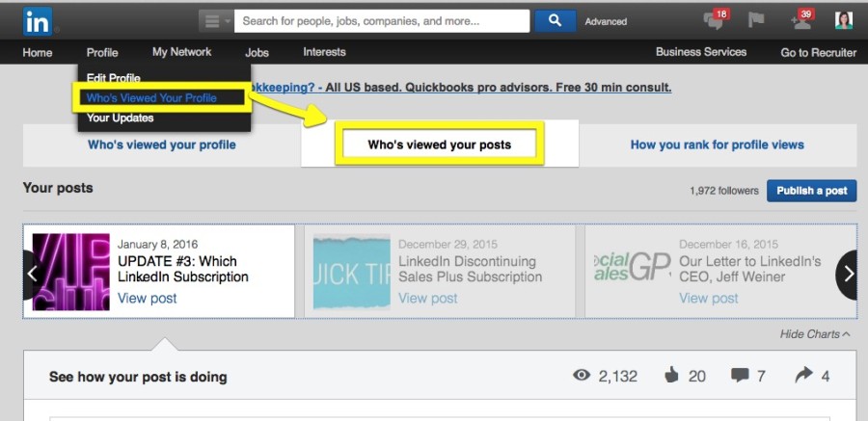
Task: Collapse charts with Hide Charts toggle
Action: click(815, 334)
